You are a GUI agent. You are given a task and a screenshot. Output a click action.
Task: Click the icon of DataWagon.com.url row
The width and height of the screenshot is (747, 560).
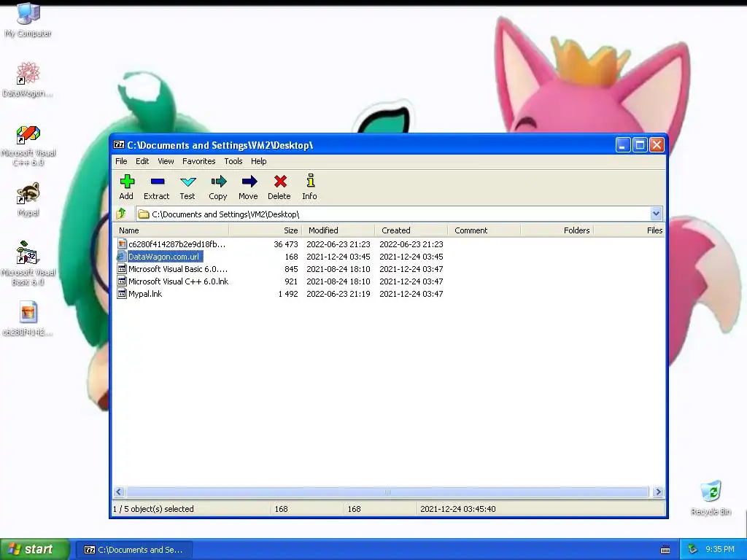(x=122, y=256)
